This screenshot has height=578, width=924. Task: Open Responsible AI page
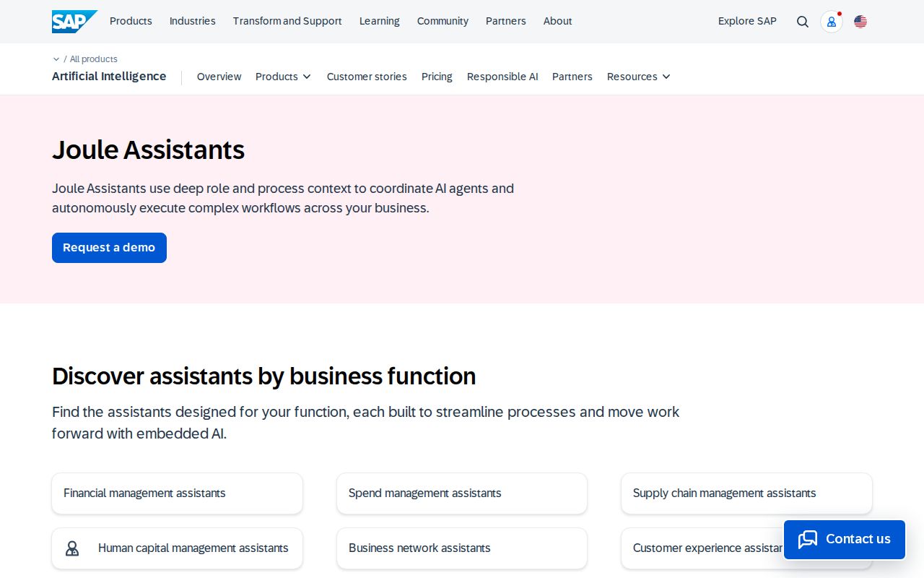point(502,77)
